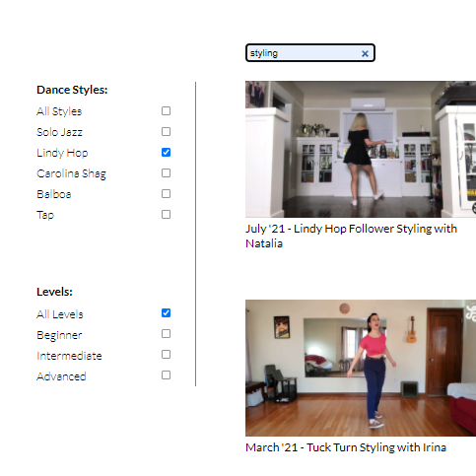This screenshot has width=476, height=476.
Task: Open March '21 Tuck Turn Styling title link
Action: [x=346, y=447]
